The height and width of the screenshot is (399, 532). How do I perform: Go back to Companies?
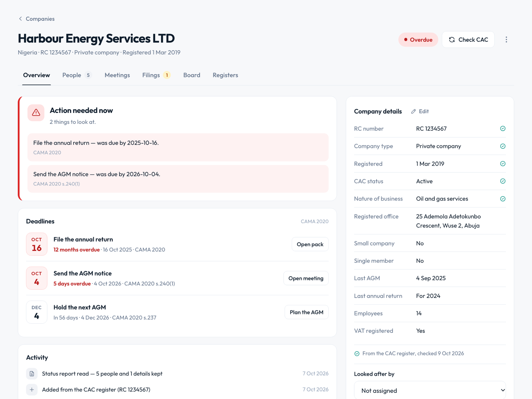point(36,19)
